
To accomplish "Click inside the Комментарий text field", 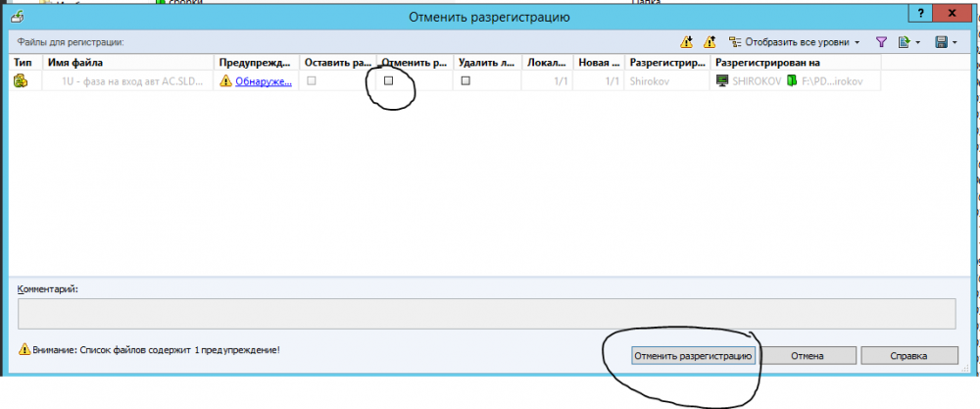I will click(x=486, y=313).
